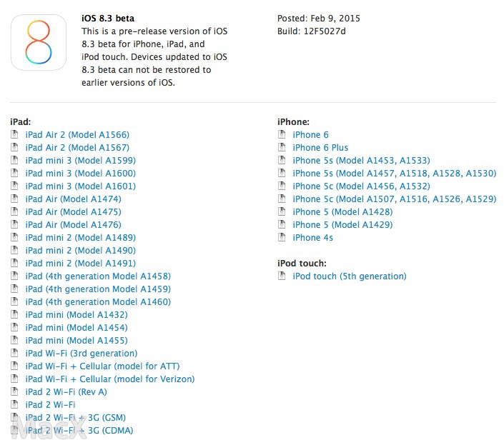Select iPhone 5s (Model A1453, A1533) link
Image resolution: width=504 pixels, height=445 pixels.
pyautogui.click(x=361, y=161)
